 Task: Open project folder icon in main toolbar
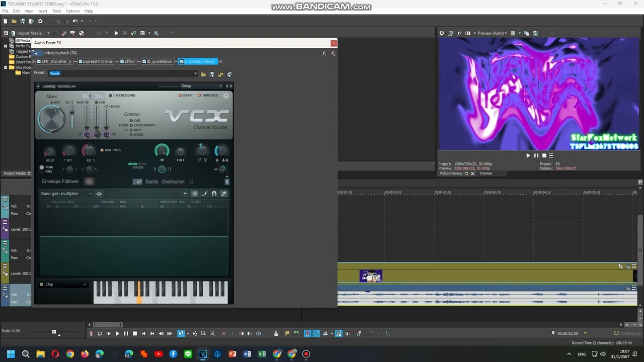(x=14, y=21)
